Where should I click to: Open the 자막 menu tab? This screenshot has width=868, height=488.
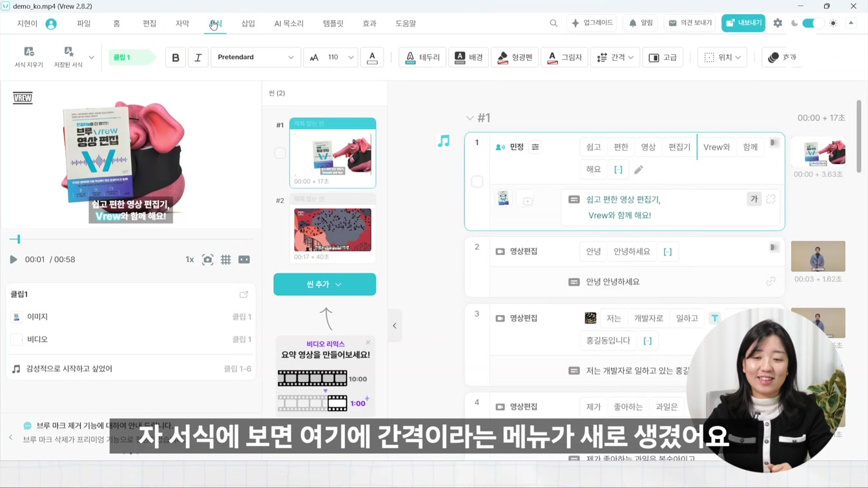[182, 23]
